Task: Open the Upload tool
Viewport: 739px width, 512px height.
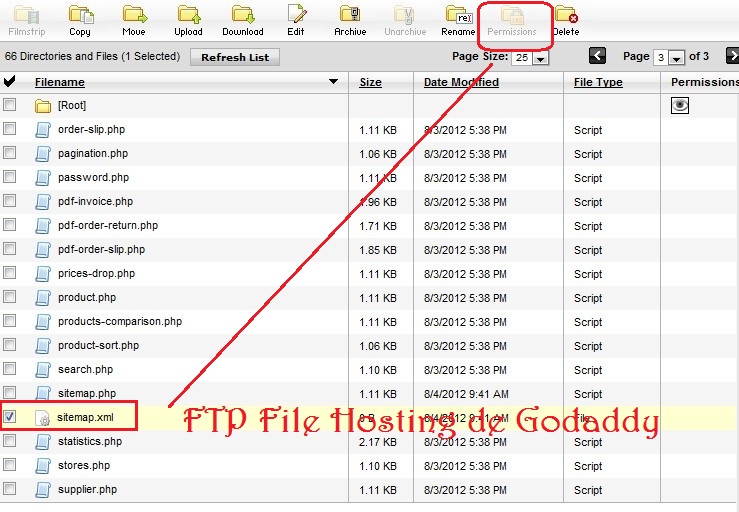Action: click(189, 14)
